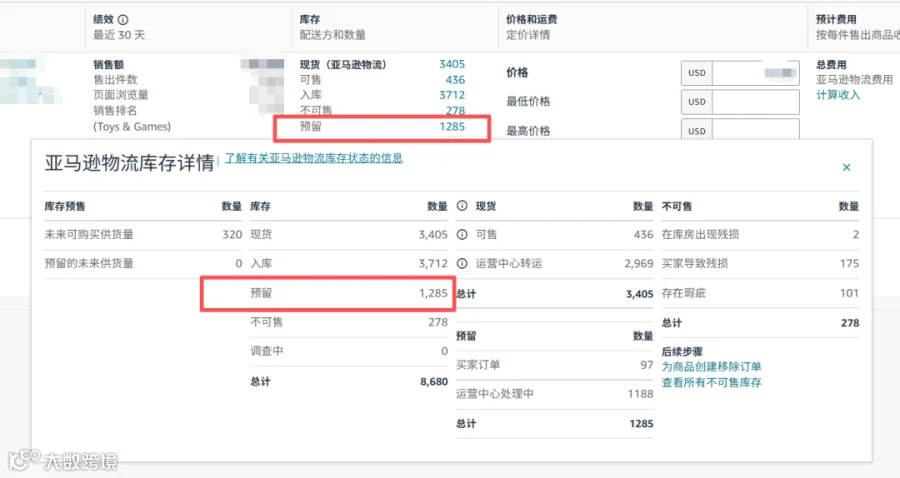Select the popup 预留 row value 1,285
Viewport: 900px width, 478px height.
click(x=433, y=293)
